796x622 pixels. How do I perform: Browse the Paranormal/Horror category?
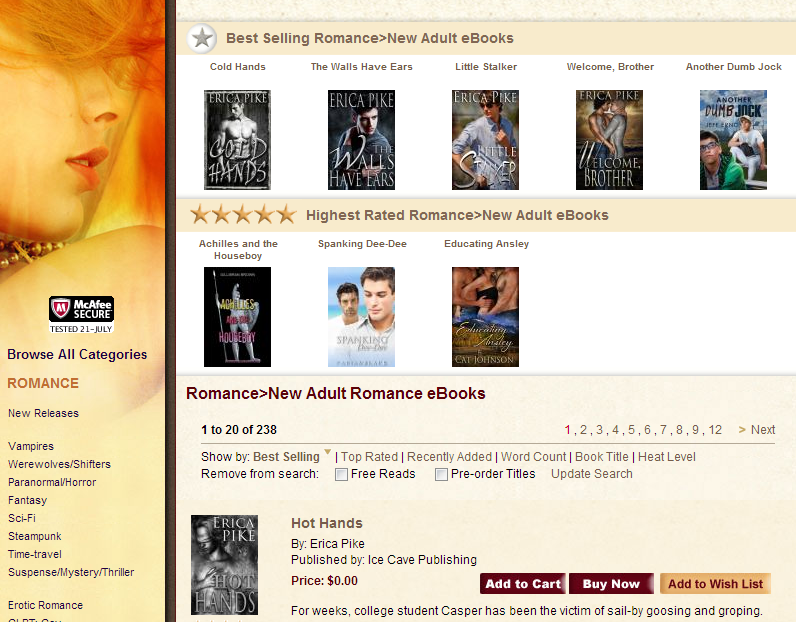coord(52,482)
